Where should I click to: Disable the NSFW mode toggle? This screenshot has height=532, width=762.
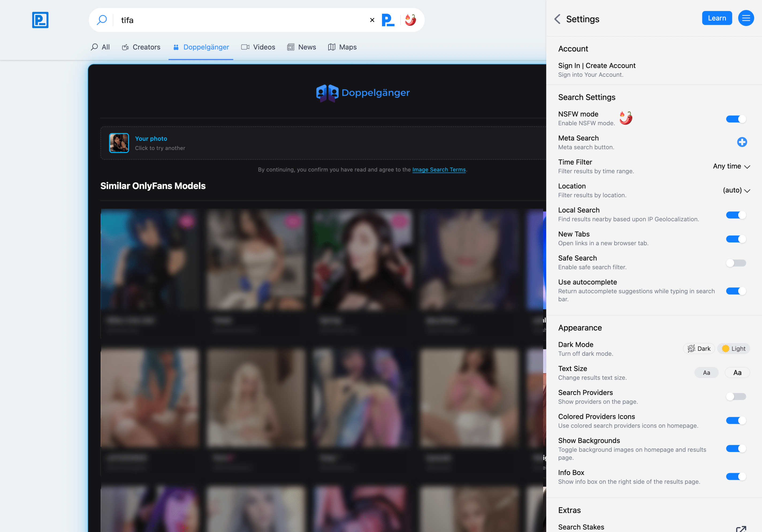736,119
